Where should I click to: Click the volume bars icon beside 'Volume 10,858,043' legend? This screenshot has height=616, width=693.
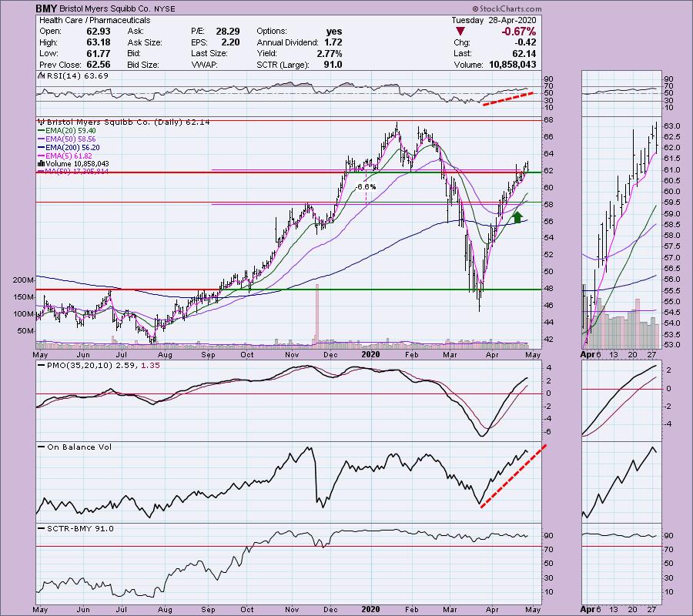pos(41,163)
